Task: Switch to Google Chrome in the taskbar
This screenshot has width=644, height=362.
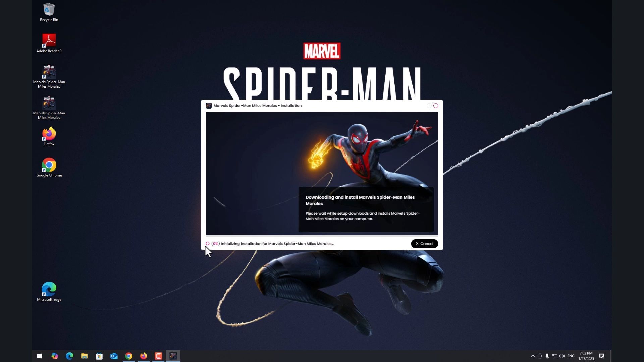Action: (x=128, y=356)
